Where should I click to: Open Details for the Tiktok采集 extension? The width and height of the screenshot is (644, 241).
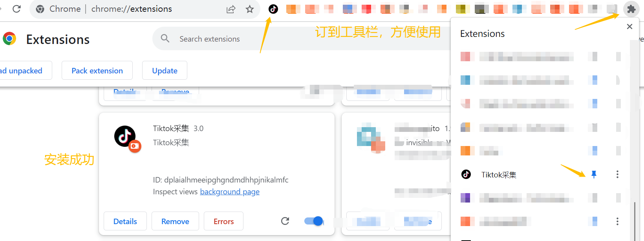[125, 221]
